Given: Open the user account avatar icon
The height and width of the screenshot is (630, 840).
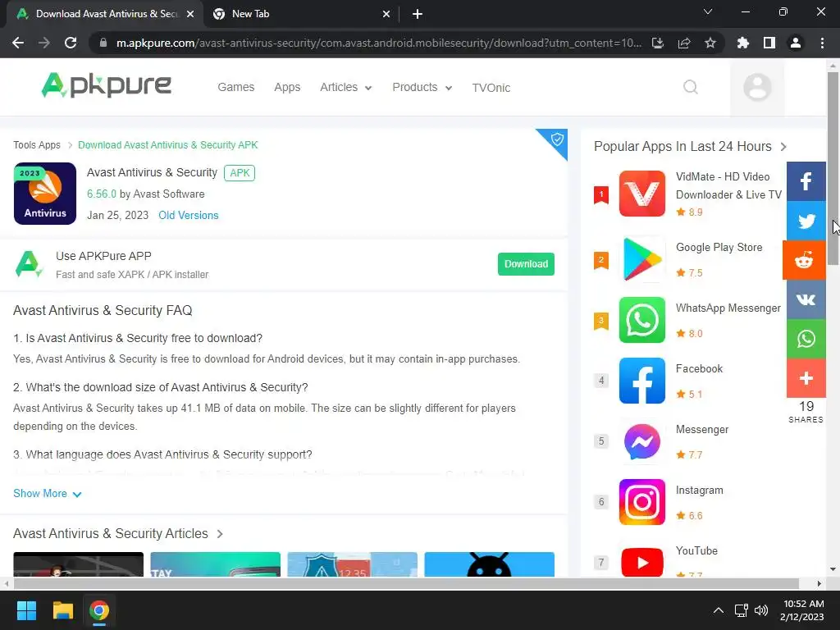Looking at the screenshot, I should 757,87.
